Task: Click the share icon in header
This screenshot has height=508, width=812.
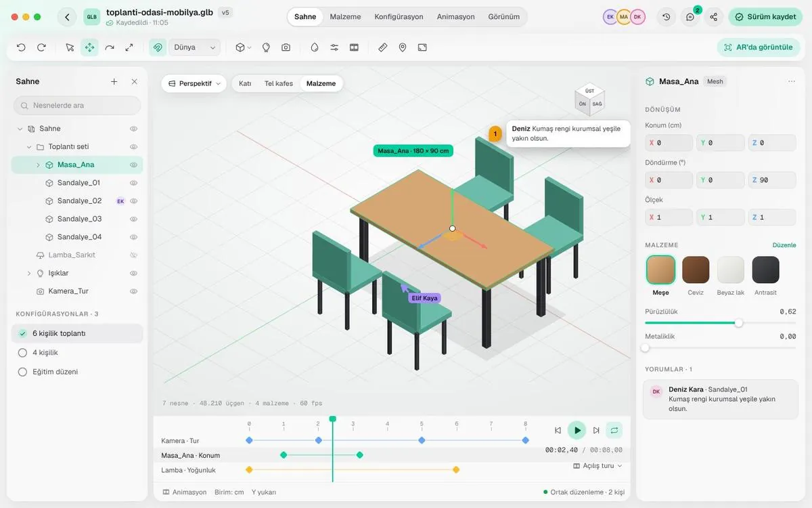Action: 714,17
